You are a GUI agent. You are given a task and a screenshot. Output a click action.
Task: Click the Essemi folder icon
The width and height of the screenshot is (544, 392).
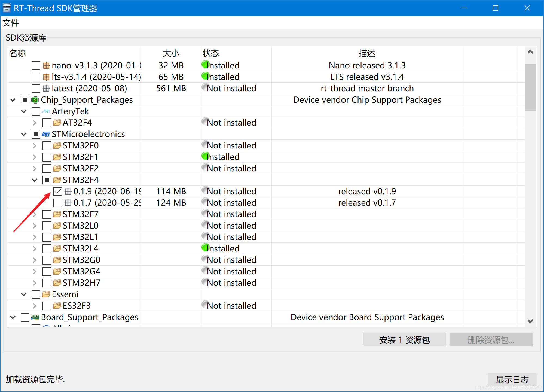tap(46, 294)
